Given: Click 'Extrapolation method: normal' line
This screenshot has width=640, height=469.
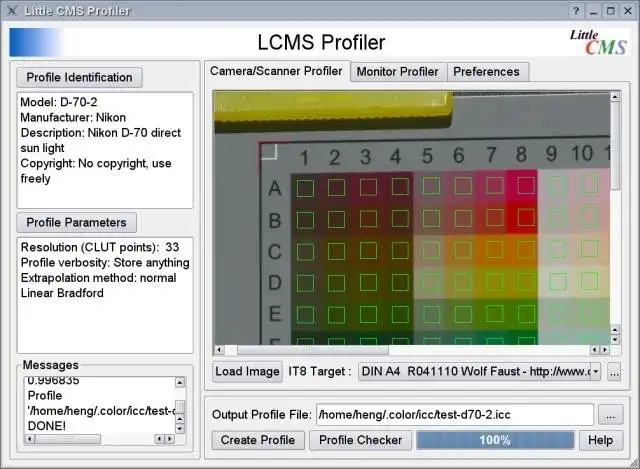Looking at the screenshot, I should click(98, 278).
